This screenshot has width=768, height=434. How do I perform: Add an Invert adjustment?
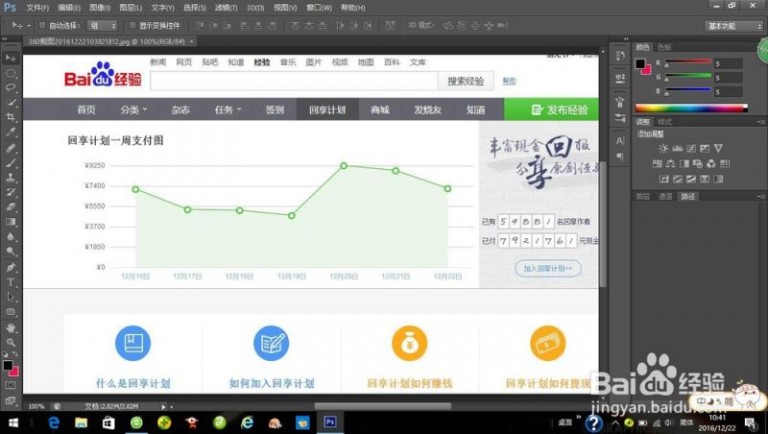coord(664,179)
